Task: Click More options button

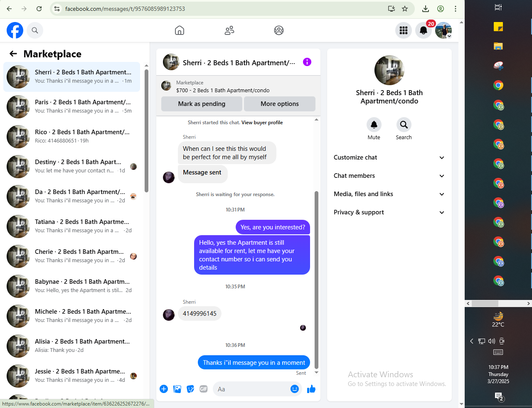Action: (280, 104)
